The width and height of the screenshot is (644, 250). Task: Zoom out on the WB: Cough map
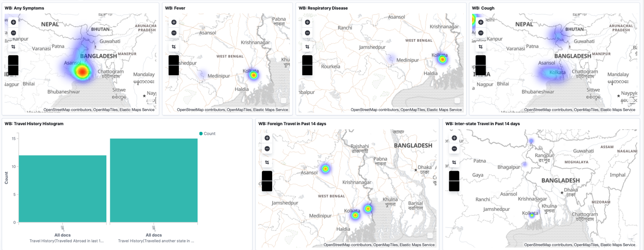tap(481, 33)
